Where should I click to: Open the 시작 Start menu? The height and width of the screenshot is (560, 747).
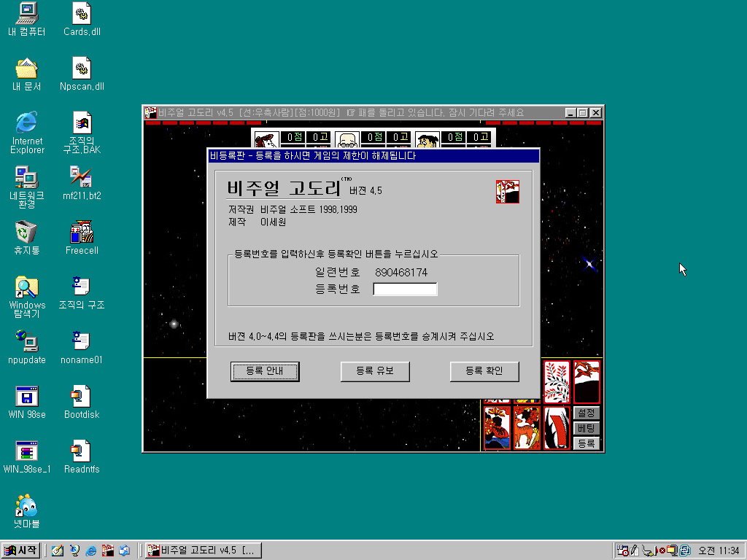coord(20,551)
